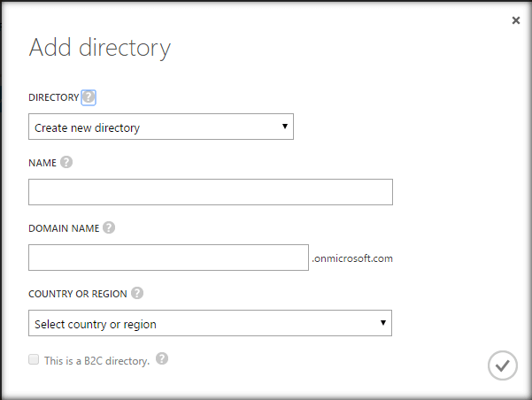Enable the B2C directory checkbox
532x400 pixels.
(x=34, y=359)
